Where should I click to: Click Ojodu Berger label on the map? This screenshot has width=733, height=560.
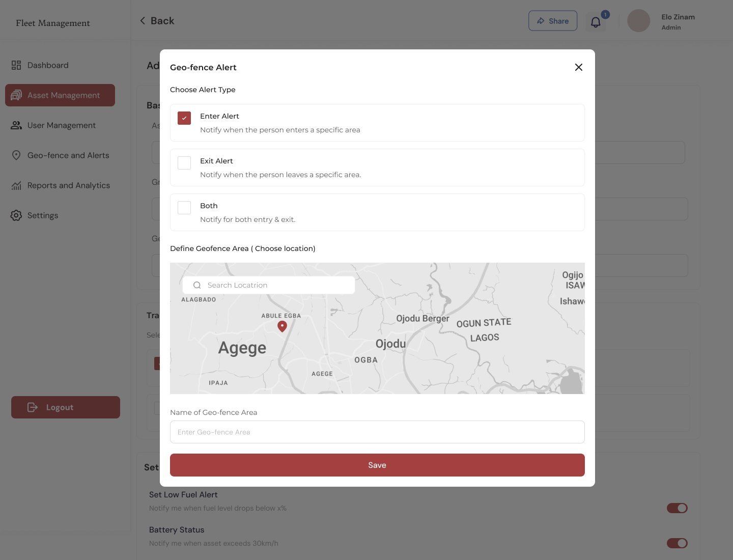coord(422,319)
